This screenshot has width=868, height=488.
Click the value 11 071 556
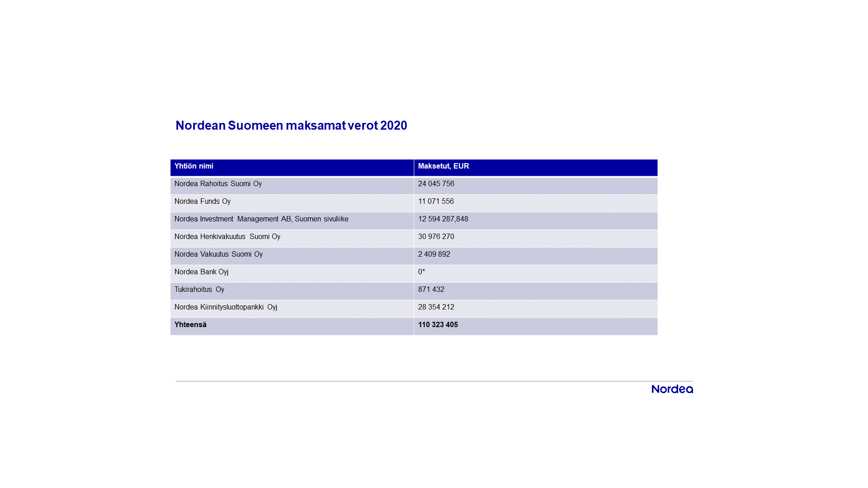tap(436, 202)
